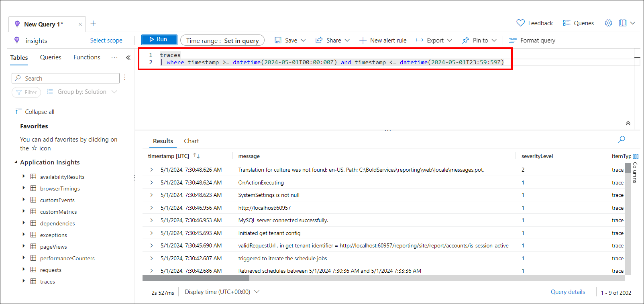This screenshot has width=644, height=304.
Task: Click the vertical scrollbar in results
Action: click(628, 168)
